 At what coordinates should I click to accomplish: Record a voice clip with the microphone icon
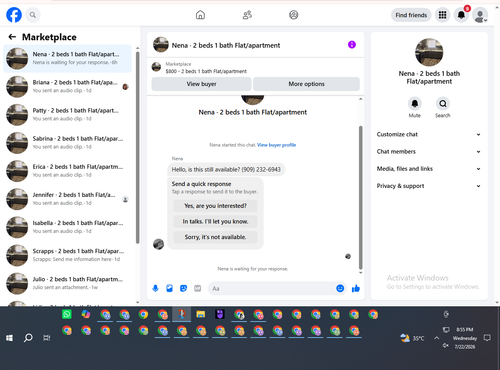click(155, 288)
